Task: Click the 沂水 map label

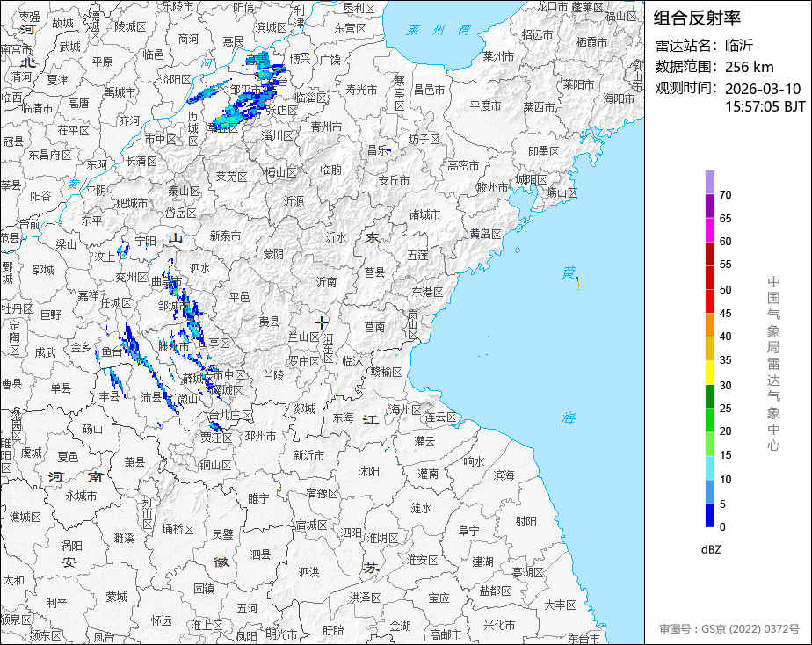Action: pos(336,237)
